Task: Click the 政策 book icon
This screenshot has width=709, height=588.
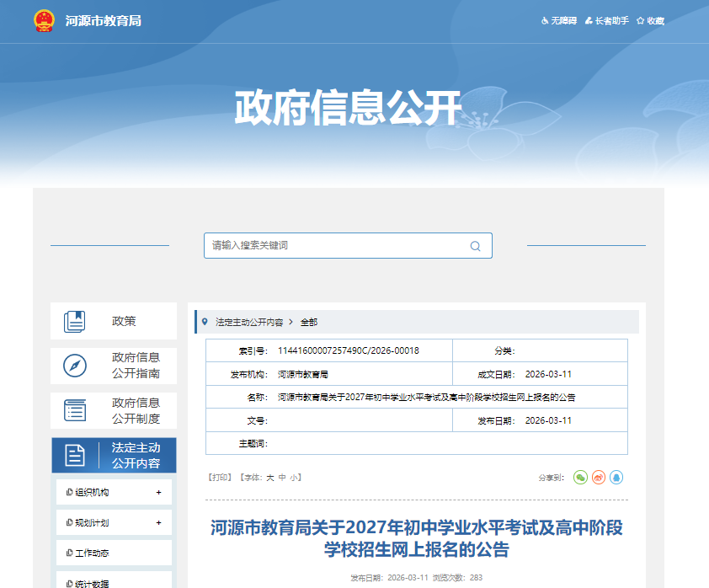Action: (x=75, y=321)
